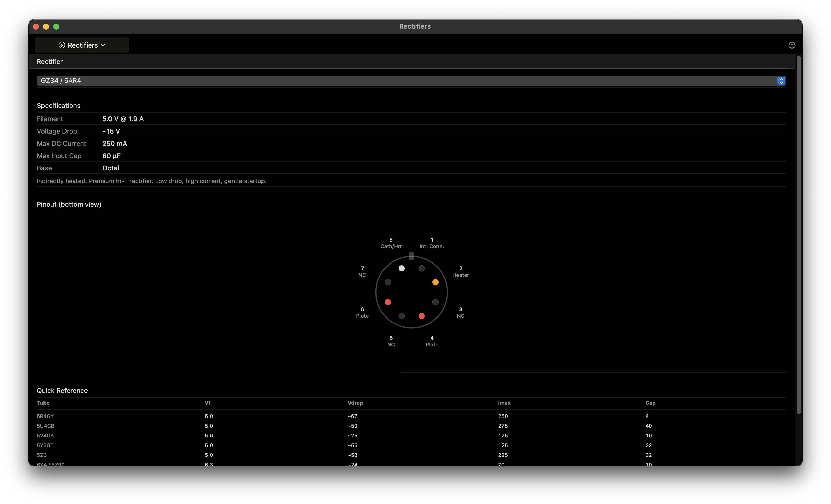The width and height of the screenshot is (831, 504).
Task: Click the vertical scrollbar
Action: [798, 235]
